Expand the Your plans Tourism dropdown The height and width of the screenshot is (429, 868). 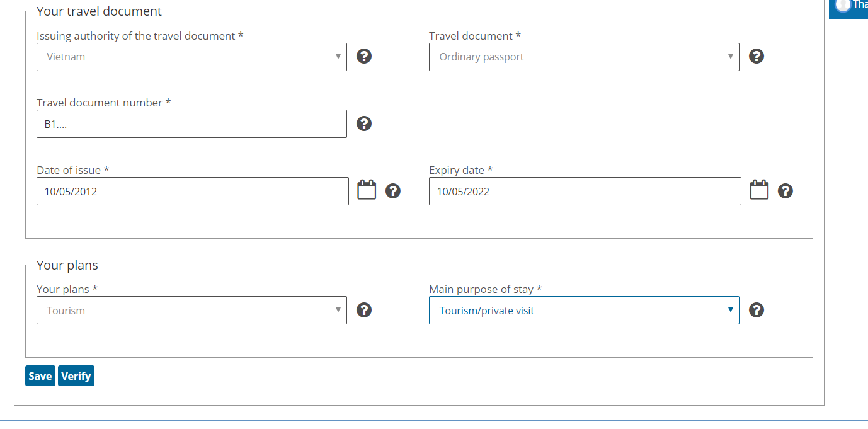(191, 311)
